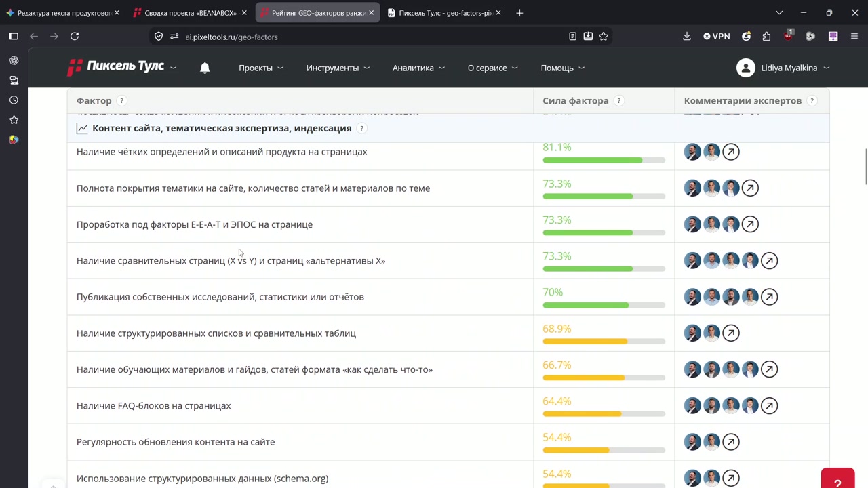Click the help icon next to «Комментарии экспертов»

click(812, 101)
